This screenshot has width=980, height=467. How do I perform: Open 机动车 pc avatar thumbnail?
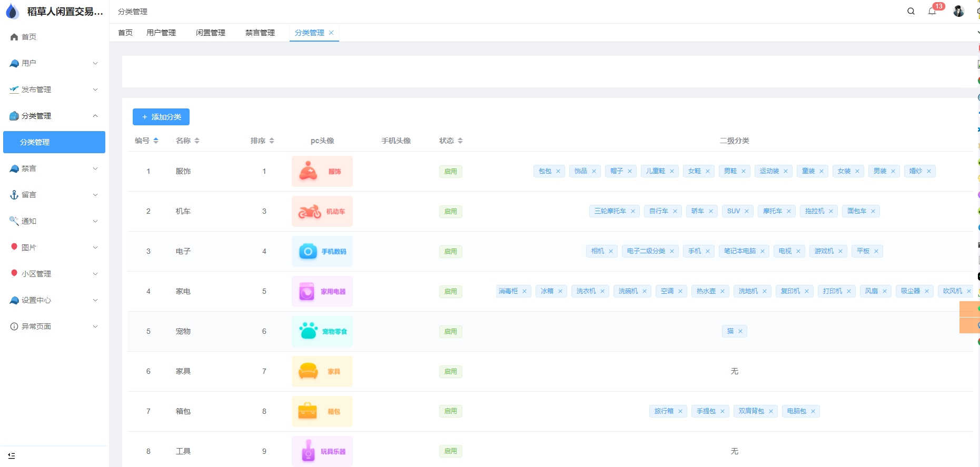tap(322, 211)
